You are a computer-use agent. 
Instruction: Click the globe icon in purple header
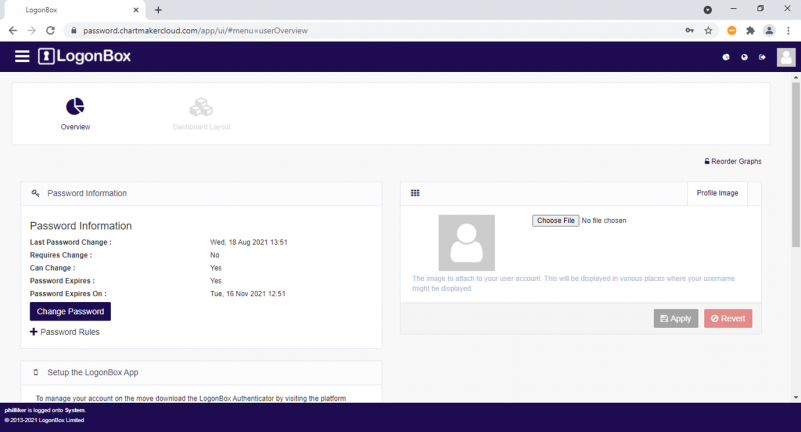(744, 57)
